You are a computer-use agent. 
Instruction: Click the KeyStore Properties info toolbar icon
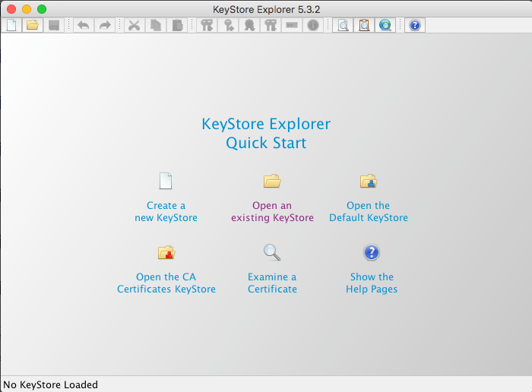tap(313, 25)
